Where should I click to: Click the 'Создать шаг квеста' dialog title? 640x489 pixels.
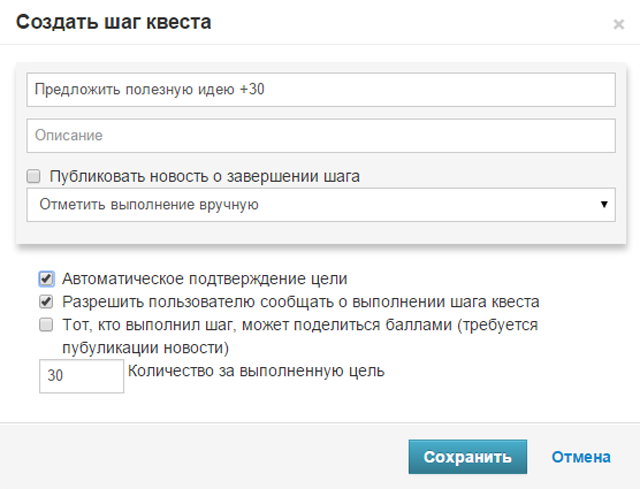(x=113, y=22)
